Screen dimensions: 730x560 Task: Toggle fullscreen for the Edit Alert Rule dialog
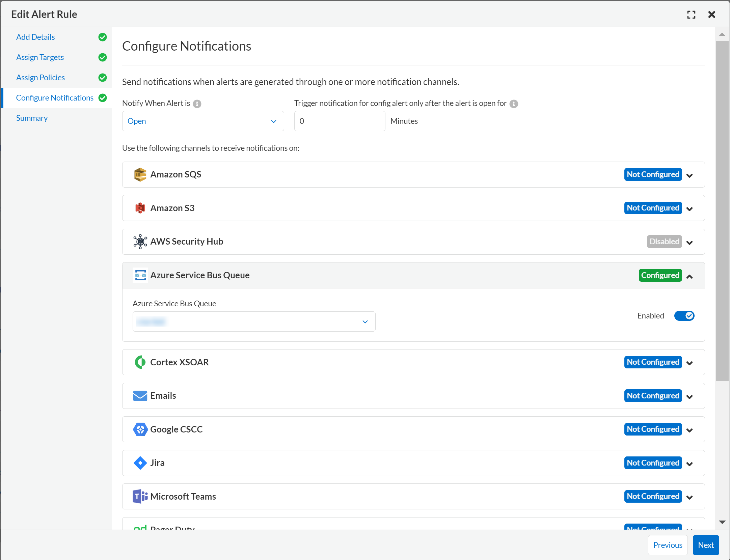(x=691, y=15)
